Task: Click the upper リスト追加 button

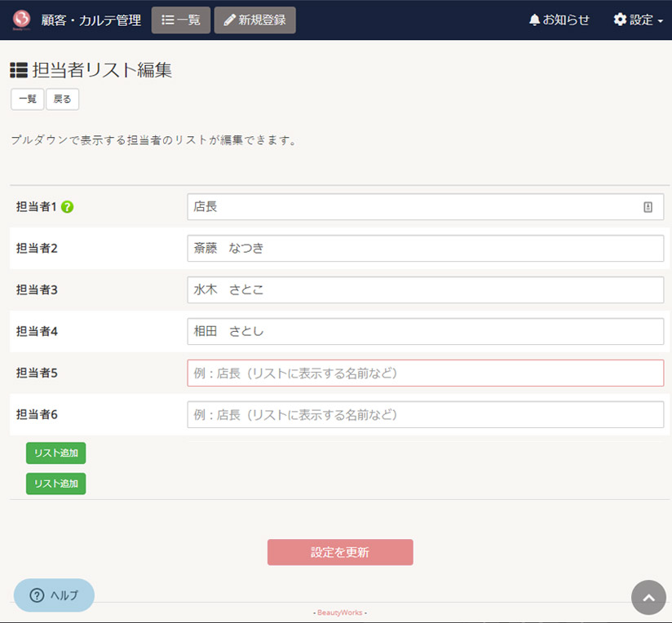Action: click(x=56, y=453)
